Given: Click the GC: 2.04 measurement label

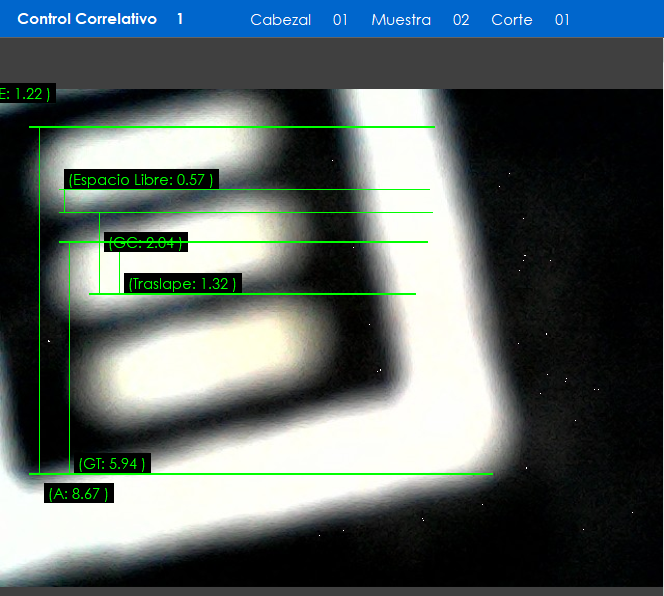Looking at the screenshot, I should [x=146, y=243].
